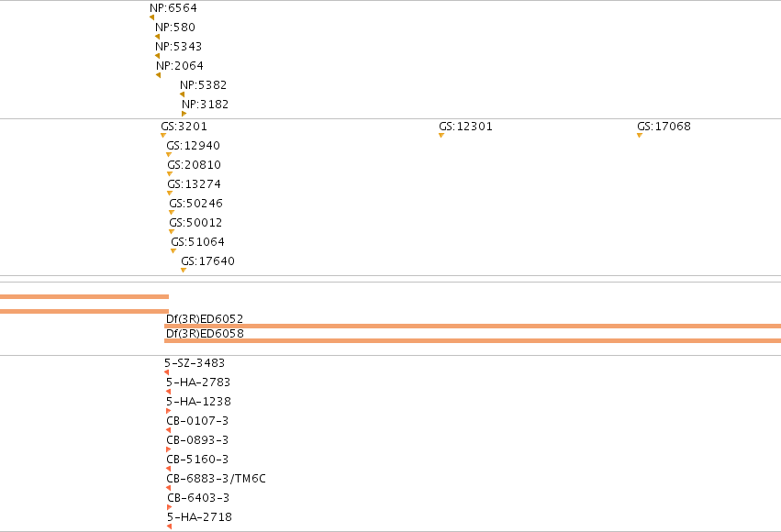Viewport: 781px width, 532px height.
Task: Click the GS:17068 insertion marker triangle
Action: pyautogui.click(x=640, y=136)
